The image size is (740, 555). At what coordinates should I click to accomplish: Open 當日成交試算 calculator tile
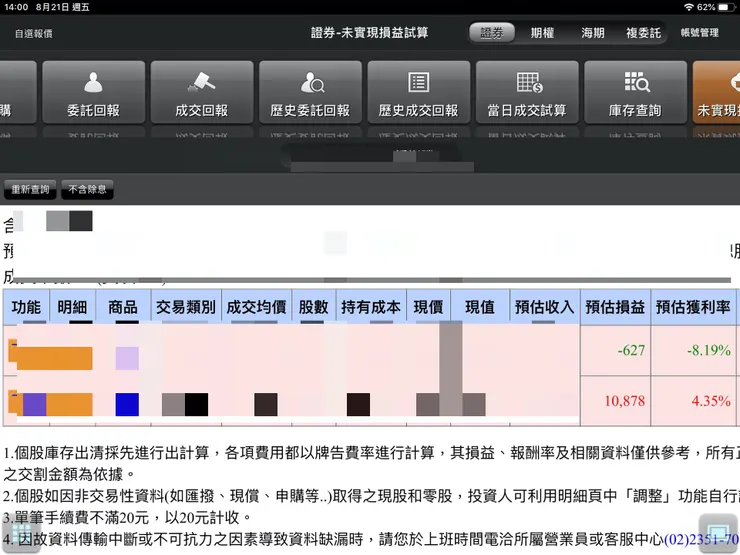click(527, 92)
